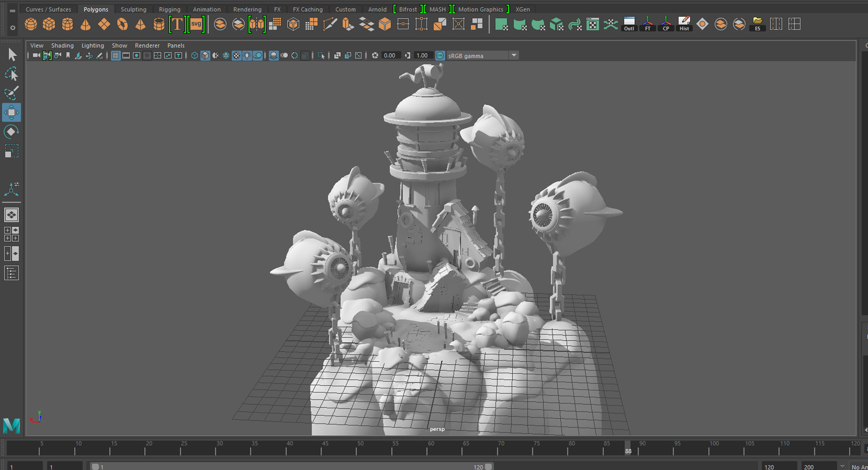Screen dimensions: 868x470
Task: Create a polygon pipe from the shelf
Action: coord(159,24)
